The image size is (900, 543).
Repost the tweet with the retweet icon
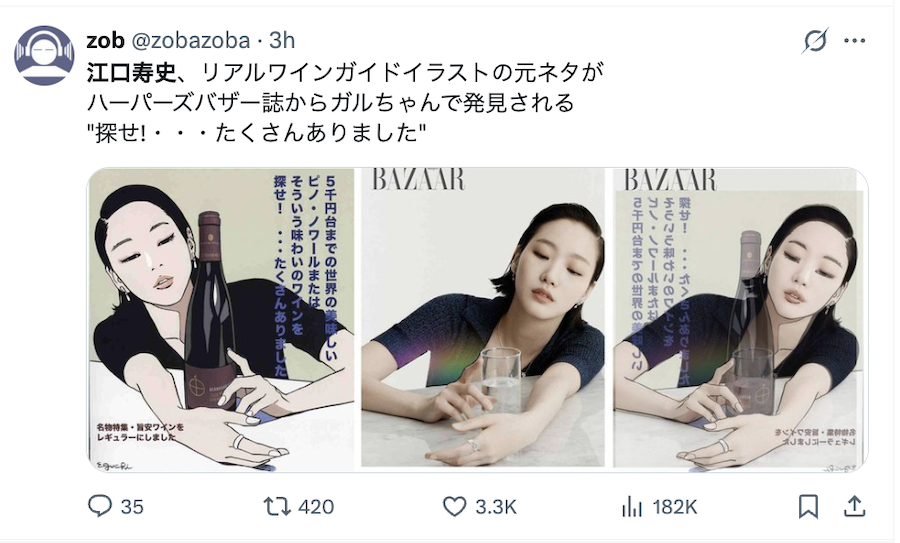pos(276,506)
